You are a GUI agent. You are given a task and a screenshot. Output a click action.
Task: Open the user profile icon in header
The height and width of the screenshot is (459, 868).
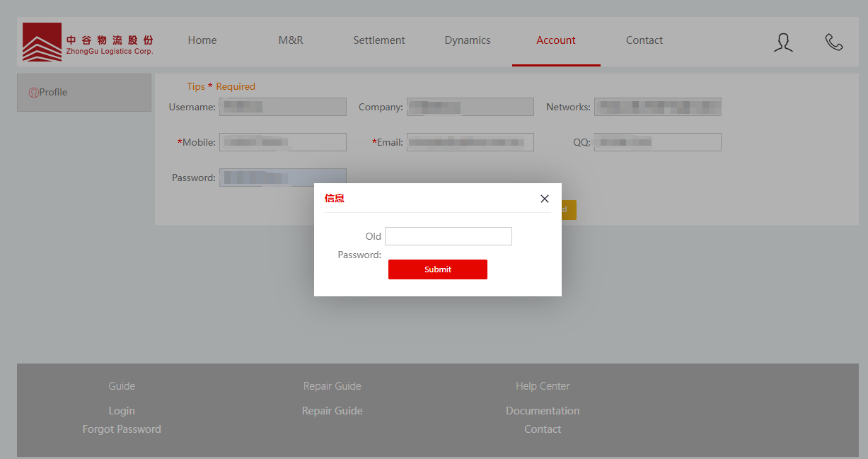click(783, 42)
